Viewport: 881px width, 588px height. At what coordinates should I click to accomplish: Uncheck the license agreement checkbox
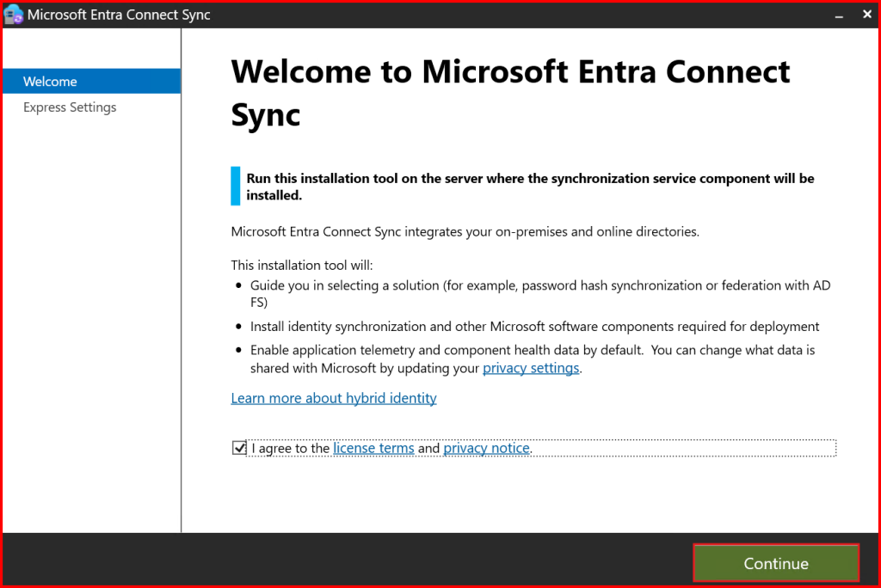(x=239, y=448)
